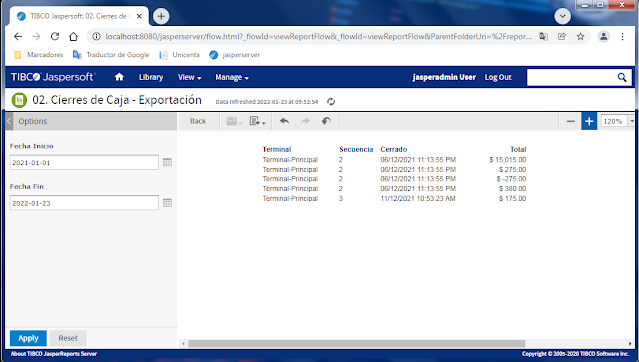This screenshot has height=362, width=639.
Task: Click the Total column header
Action: click(x=518, y=149)
